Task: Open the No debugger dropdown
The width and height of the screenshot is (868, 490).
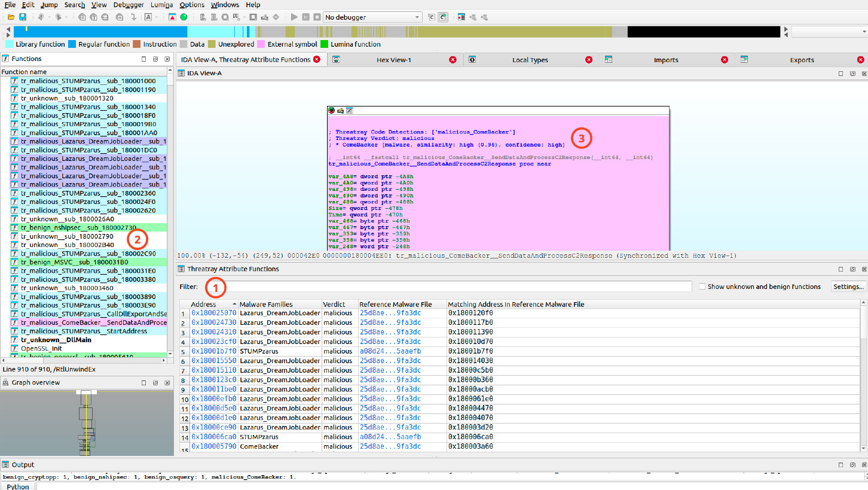Action: tap(372, 17)
